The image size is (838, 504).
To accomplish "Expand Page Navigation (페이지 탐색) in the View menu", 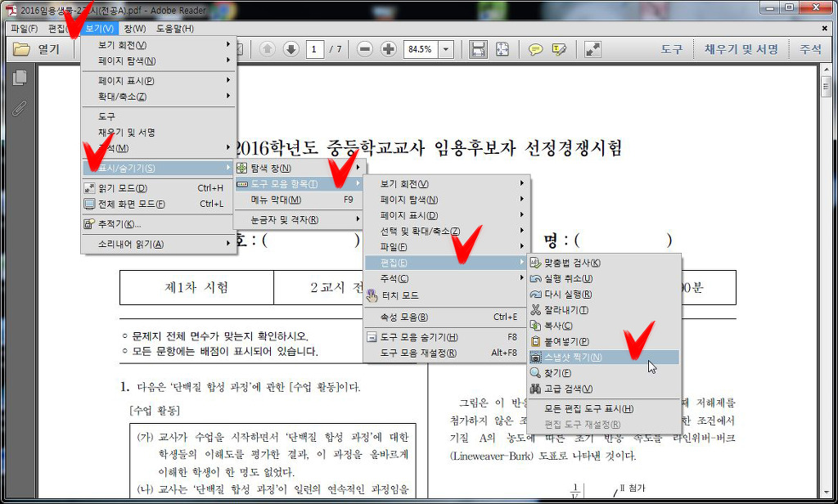I will pos(159,61).
